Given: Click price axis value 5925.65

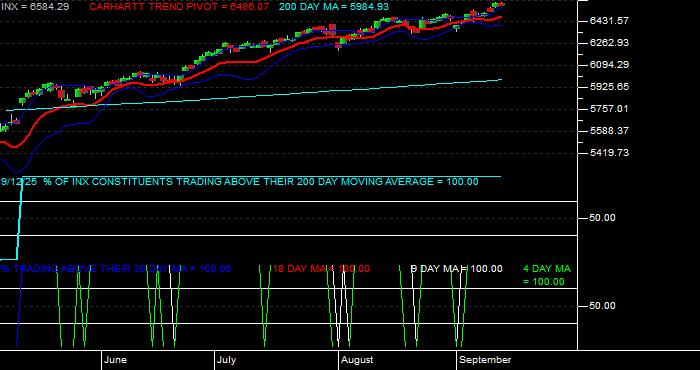Looking at the screenshot, I should point(609,87).
